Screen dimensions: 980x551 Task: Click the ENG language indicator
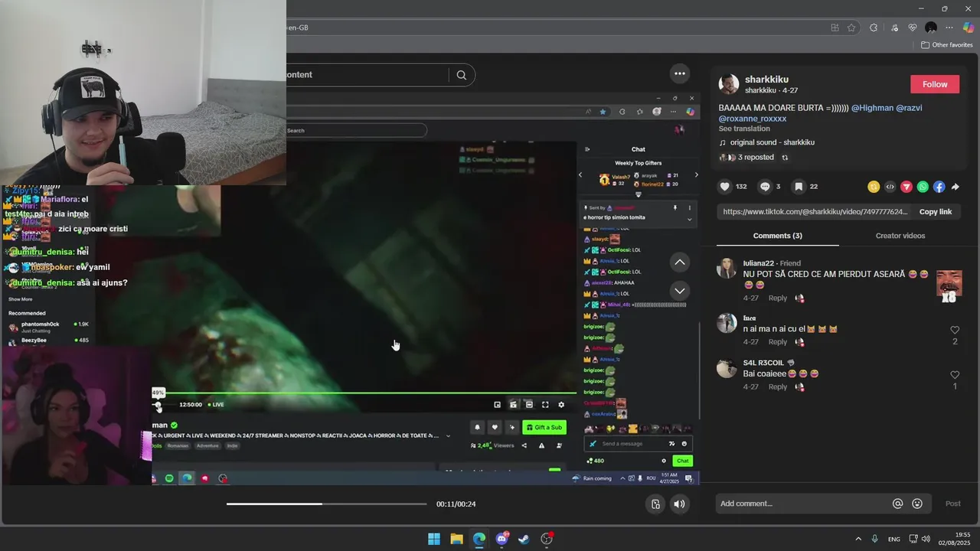click(894, 539)
